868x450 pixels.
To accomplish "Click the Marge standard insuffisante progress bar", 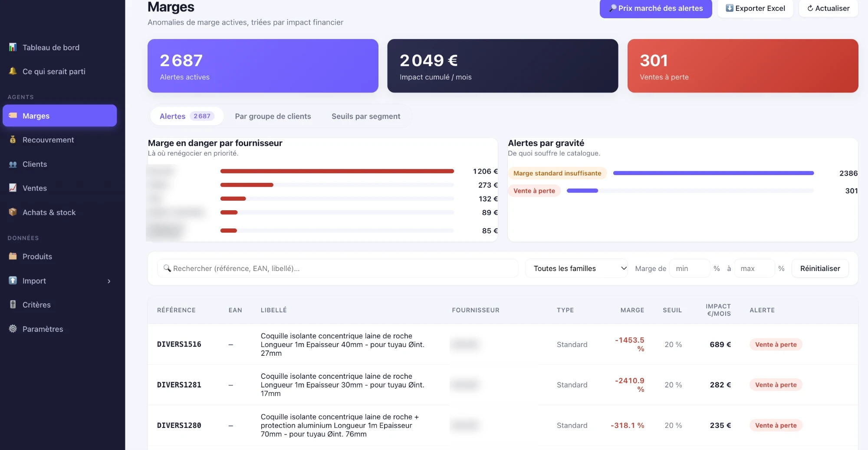I will tap(713, 173).
